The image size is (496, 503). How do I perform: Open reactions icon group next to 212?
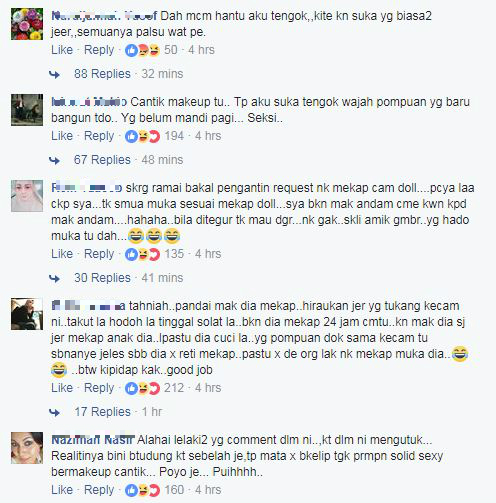coord(142,388)
